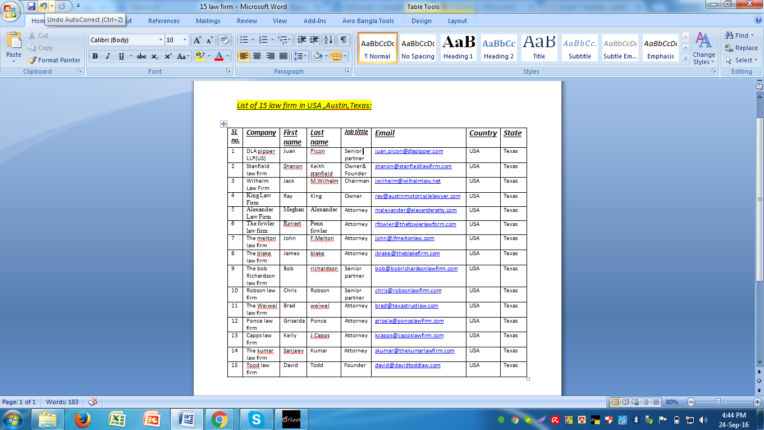Click Increase Indent icon
This screenshot has width=764, height=430.
[314, 40]
